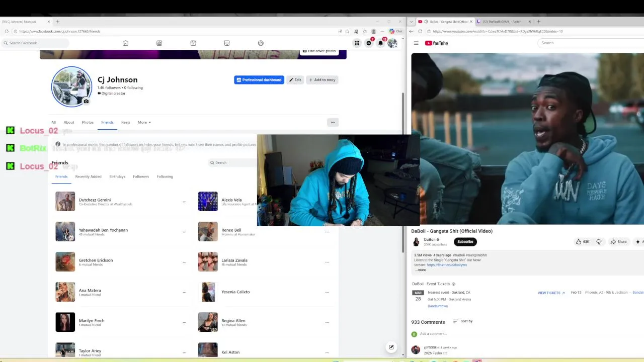Open Facebook notifications bell
This screenshot has height=362, width=644.
click(x=380, y=43)
